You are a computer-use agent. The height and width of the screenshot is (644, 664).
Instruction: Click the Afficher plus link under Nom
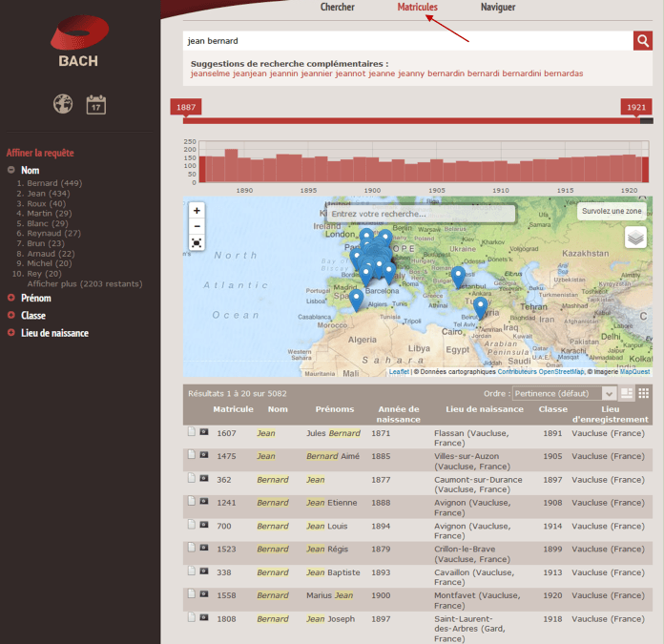point(84,283)
